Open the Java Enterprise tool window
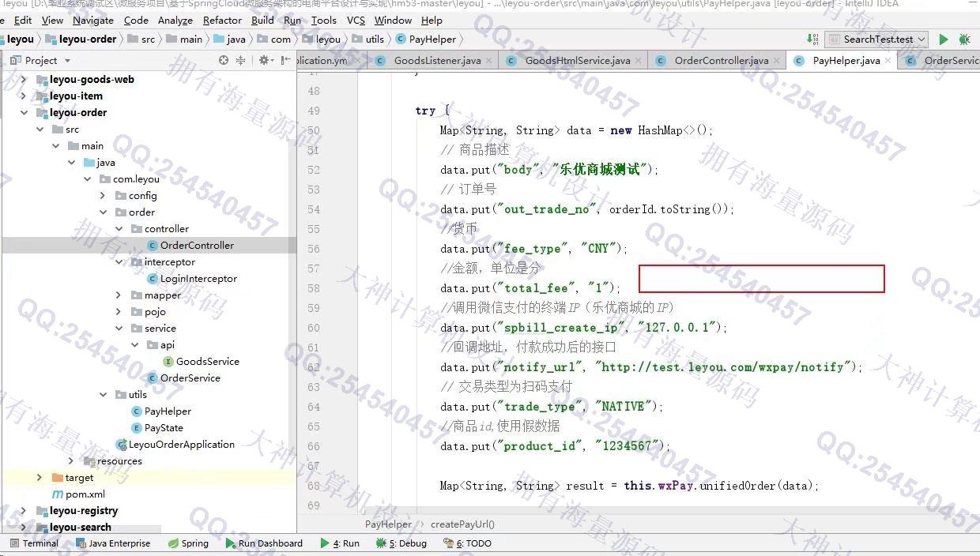 click(x=112, y=543)
